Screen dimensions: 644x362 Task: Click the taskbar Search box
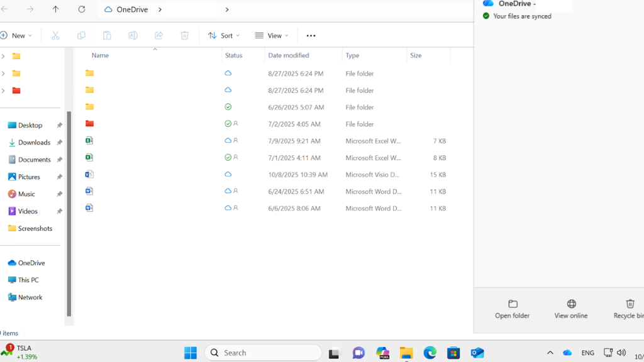coord(264,353)
